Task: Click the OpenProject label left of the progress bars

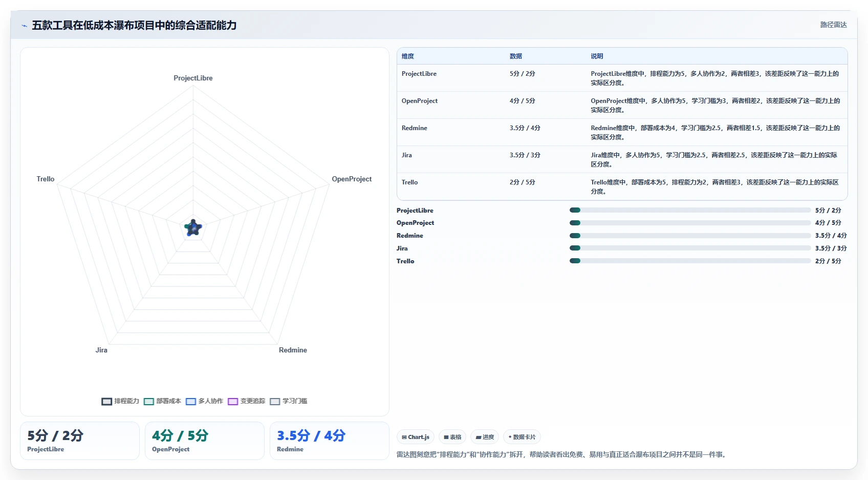Action: click(x=416, y=223)
